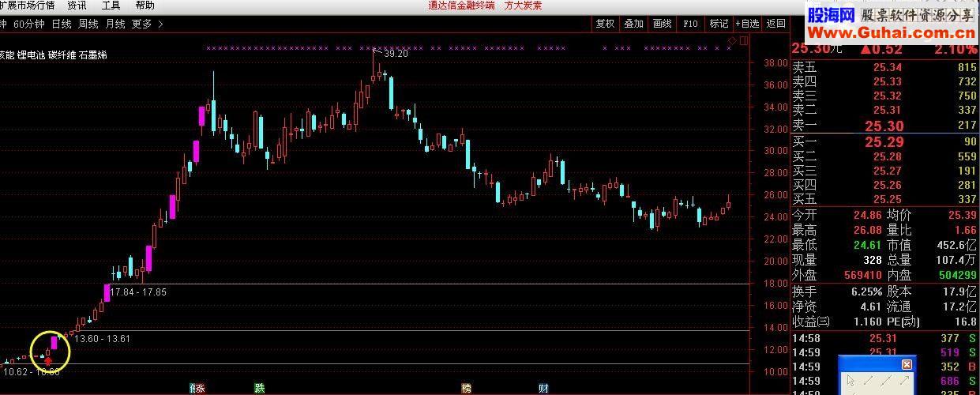Viewport: 980px width, 395px height.
Task: Select the 买四 price 25.26
Action: tap(887, 186)
